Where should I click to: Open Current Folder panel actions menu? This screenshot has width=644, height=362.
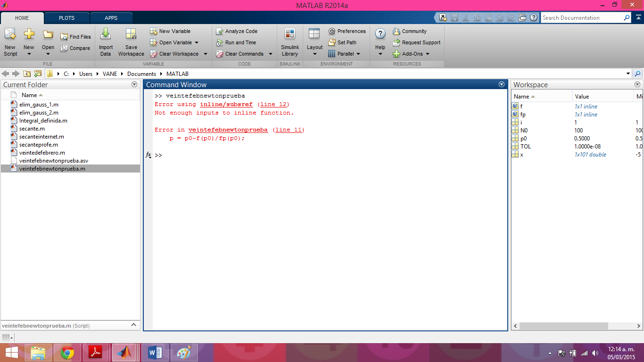point(134,84)
